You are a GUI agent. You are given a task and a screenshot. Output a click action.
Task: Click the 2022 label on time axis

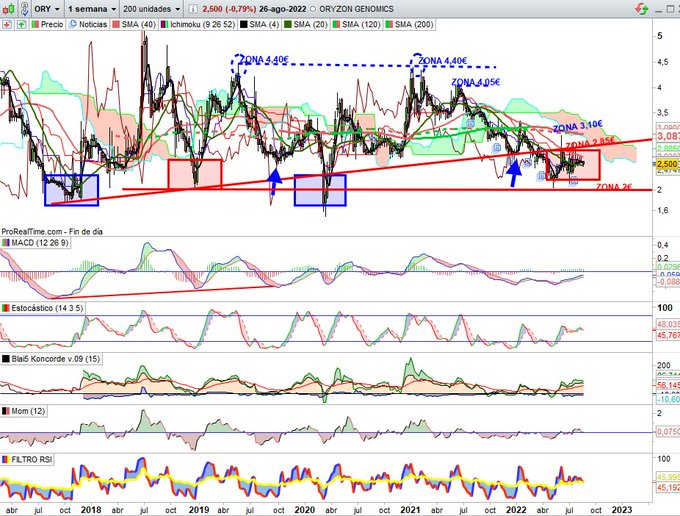tap(516, 510)
